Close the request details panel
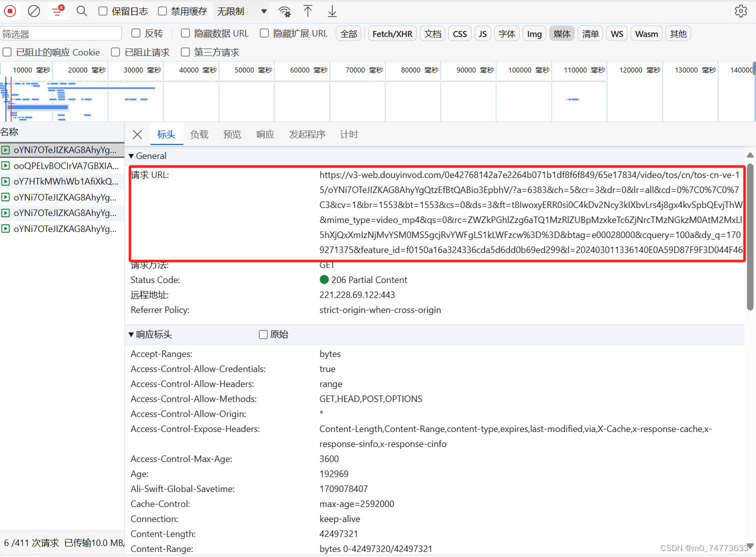Viewport: 756px width, 557px height. pos(137,134)
